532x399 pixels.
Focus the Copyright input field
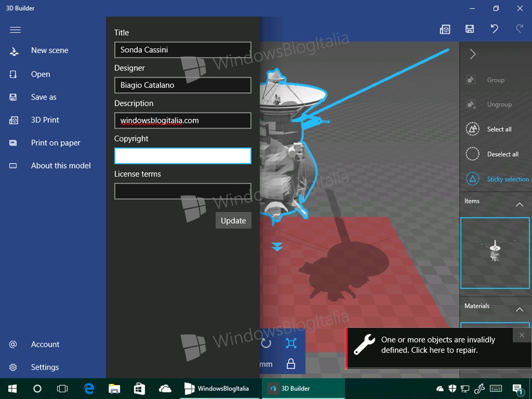coord(182,156)
